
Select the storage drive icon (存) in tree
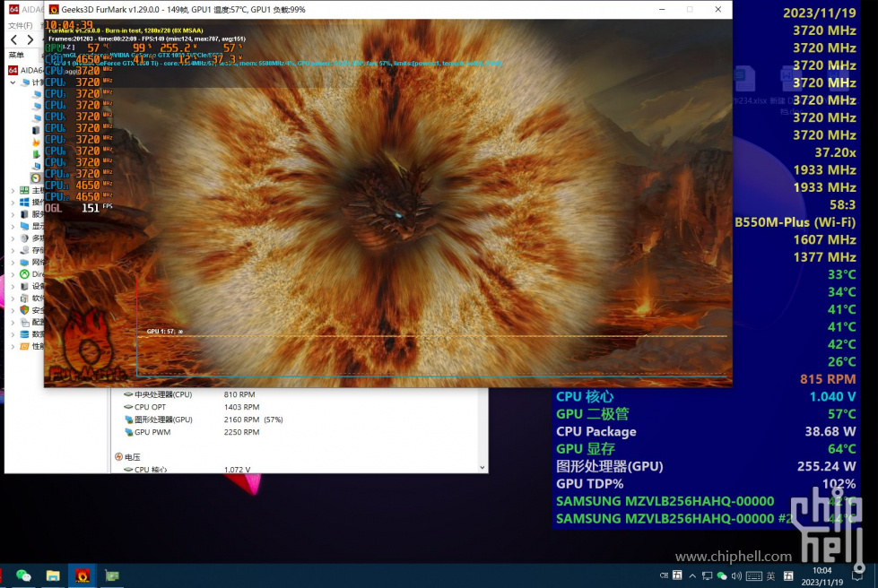(x=24, y=250)
